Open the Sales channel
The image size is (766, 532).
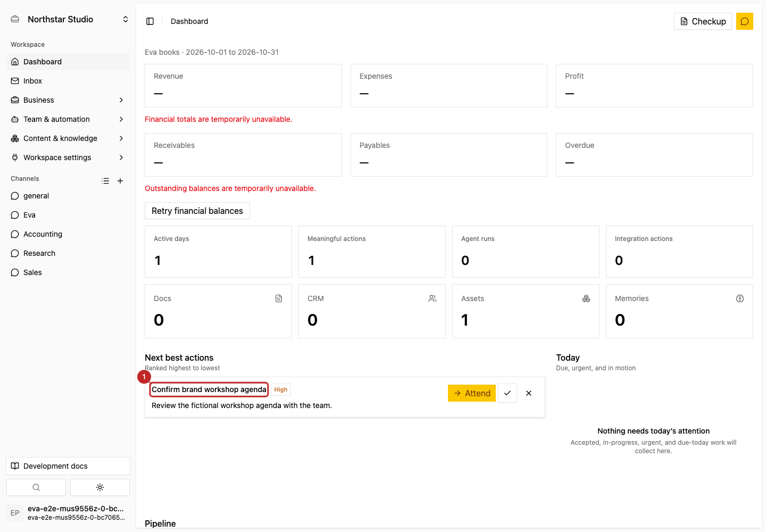68,272
